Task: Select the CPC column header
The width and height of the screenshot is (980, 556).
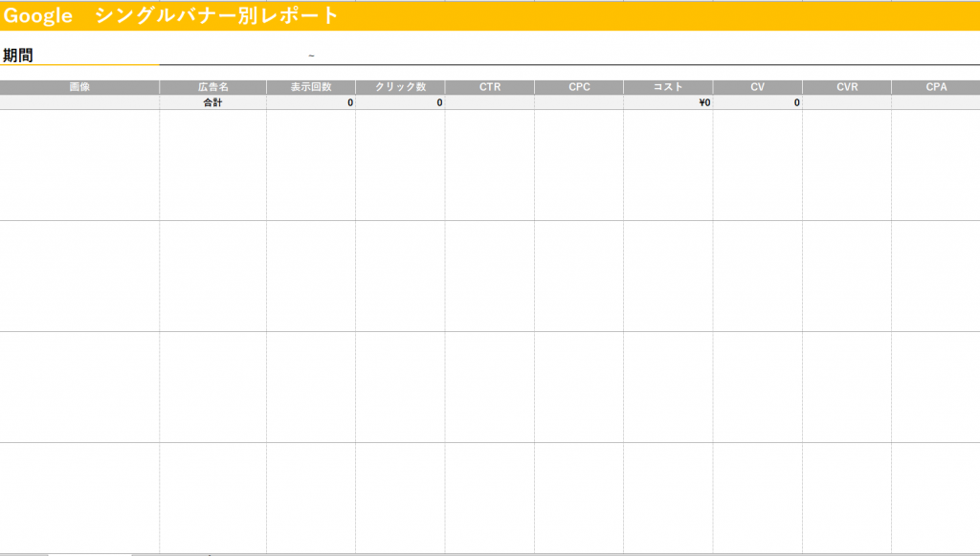Action: (x=579, y=87)
